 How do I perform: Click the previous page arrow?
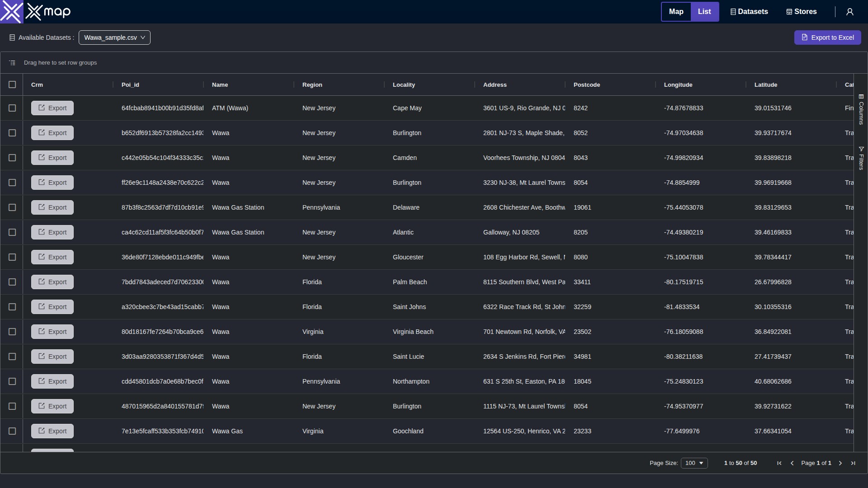(792, 463)
